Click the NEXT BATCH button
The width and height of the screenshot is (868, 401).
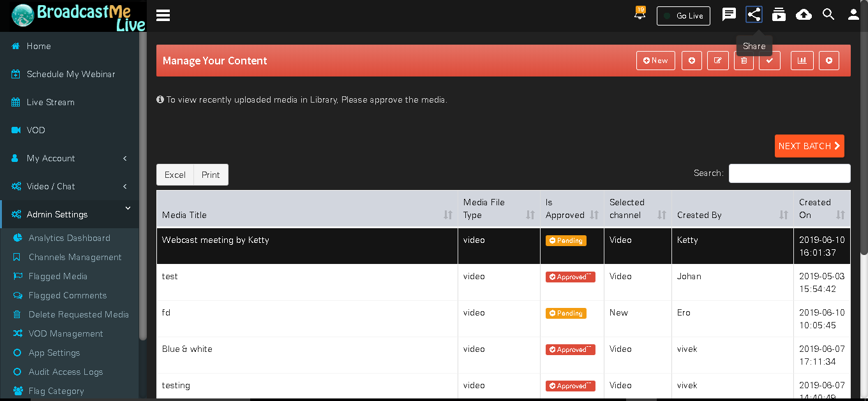(809, 146)
